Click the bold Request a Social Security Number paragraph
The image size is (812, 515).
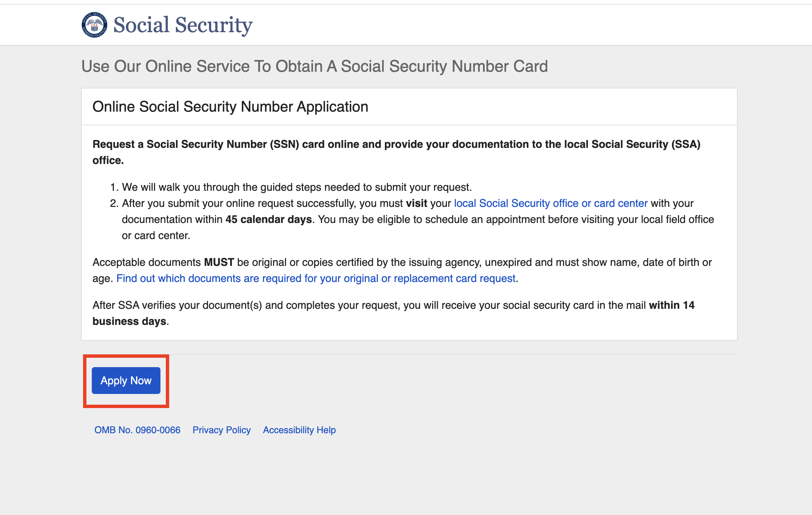click(397, 152)
